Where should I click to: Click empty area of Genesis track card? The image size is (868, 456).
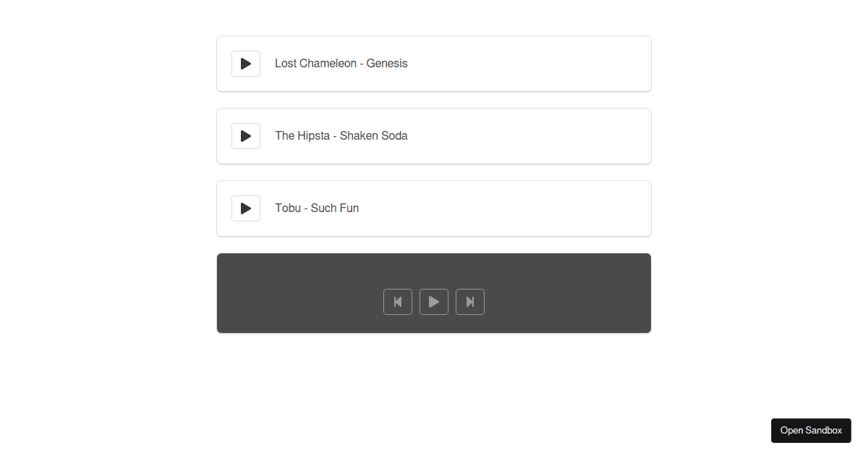tap(528, 64)
